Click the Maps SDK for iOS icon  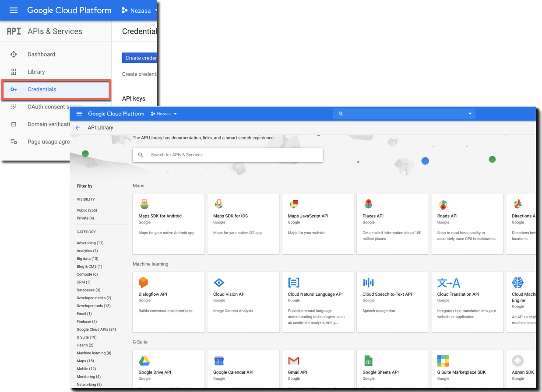(x=219, y=204)
